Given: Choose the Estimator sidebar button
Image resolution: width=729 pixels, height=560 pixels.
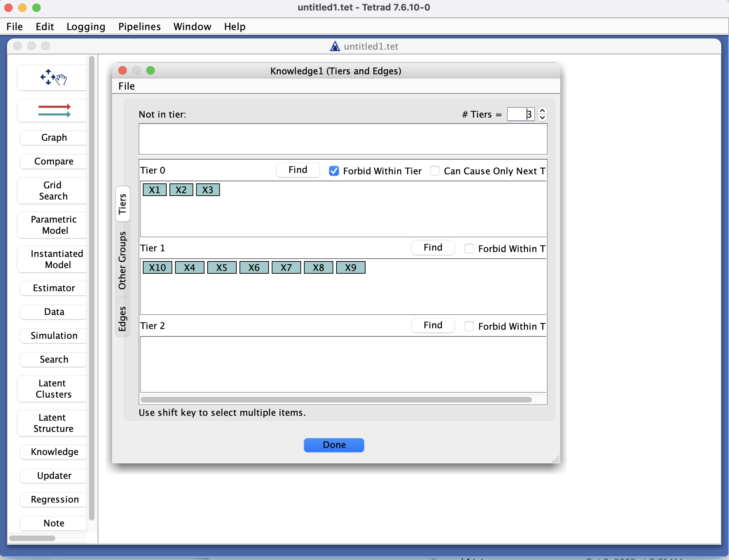Looking at the screenshot, I should tap(54, 288).
